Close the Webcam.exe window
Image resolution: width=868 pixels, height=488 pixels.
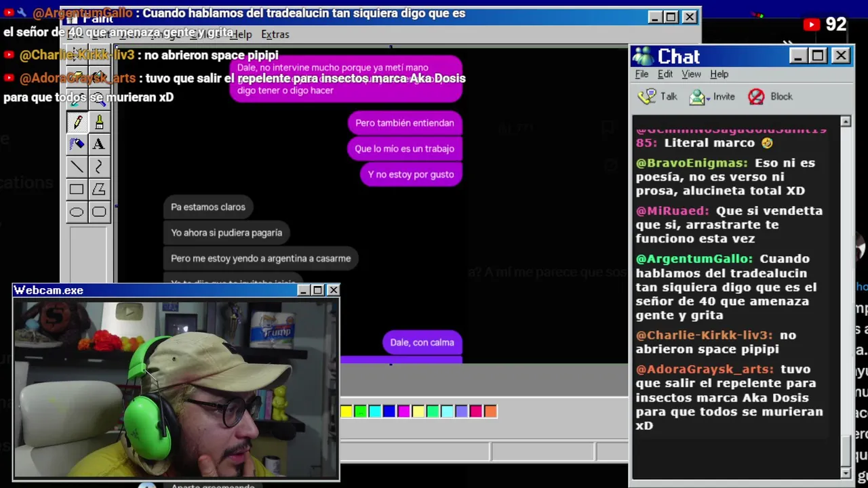333,290
